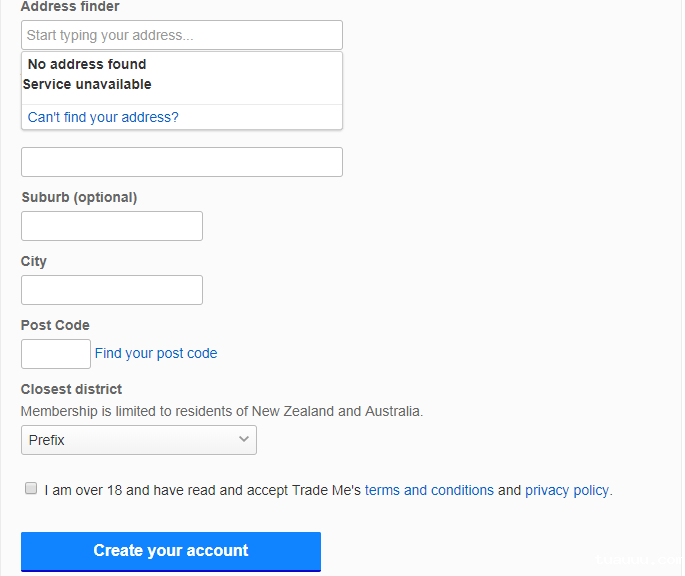
Task: Click the chevron arrow on district dropdown
Action: point(244,440)
